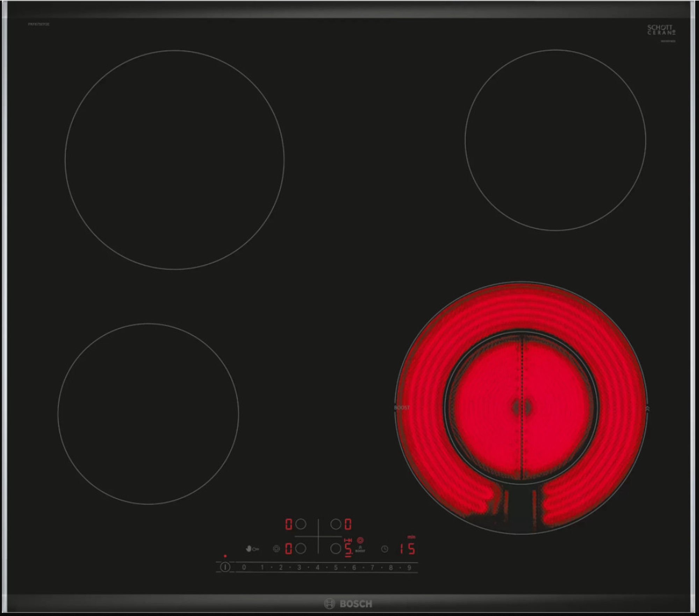Set heat level 0 on slider strip
Image resolution: width=699 pixels, height=616 pixels.
[x=244, y=568]
